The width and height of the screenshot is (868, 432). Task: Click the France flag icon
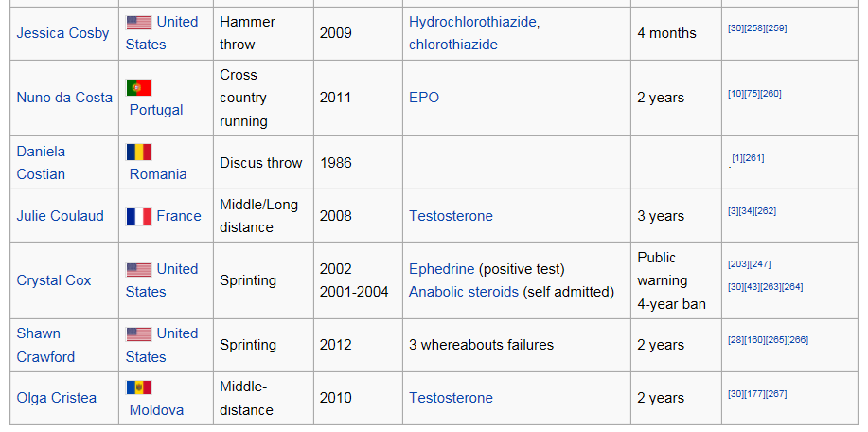tap(138, 217)
